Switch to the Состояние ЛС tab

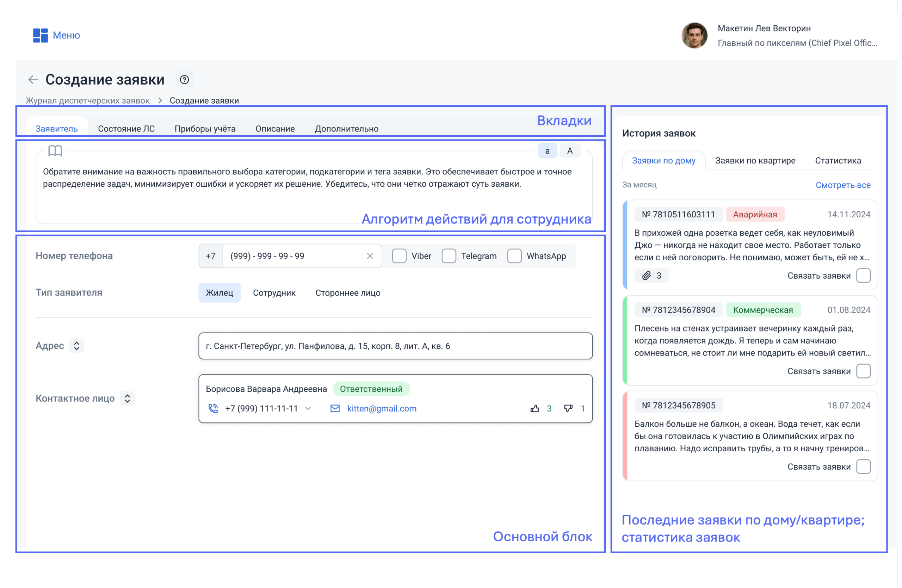click(126, 129)
